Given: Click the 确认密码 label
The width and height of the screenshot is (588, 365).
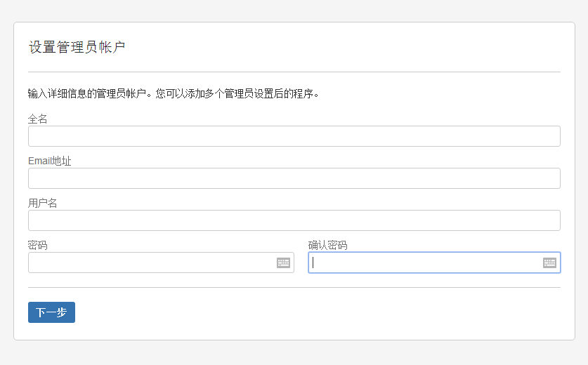Looking at the screenshot, I should click(x=328, y=245).
